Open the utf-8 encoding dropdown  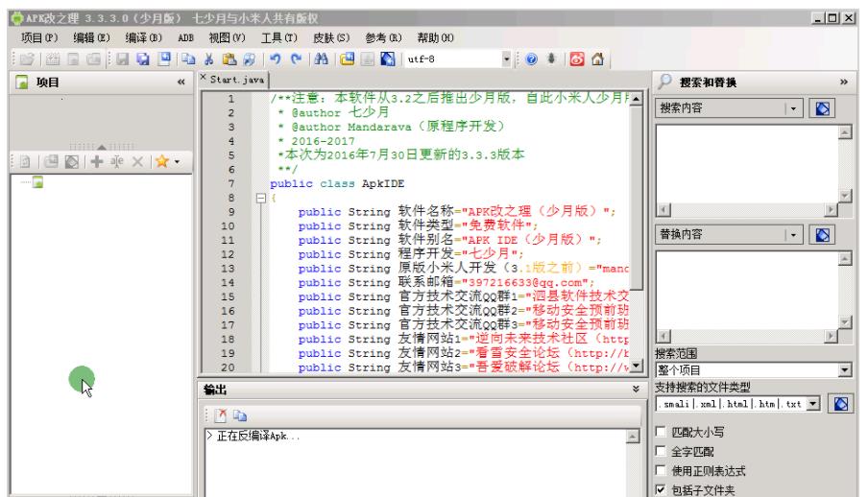coord(506,59)
